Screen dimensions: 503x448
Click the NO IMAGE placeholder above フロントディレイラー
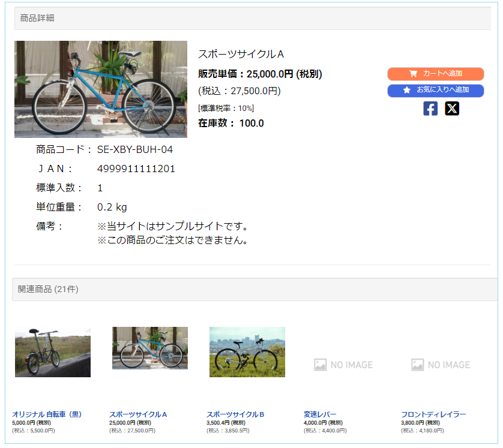pos(441,365)
